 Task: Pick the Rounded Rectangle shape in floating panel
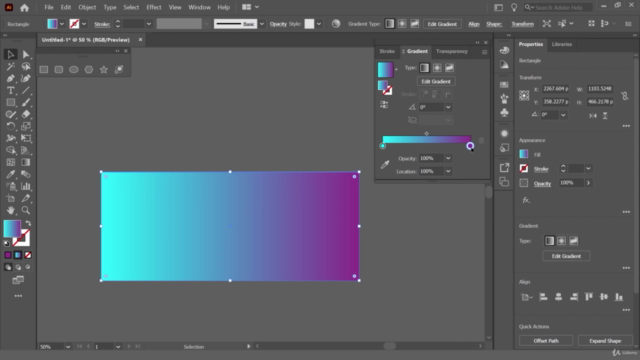[x=59, y=70]
